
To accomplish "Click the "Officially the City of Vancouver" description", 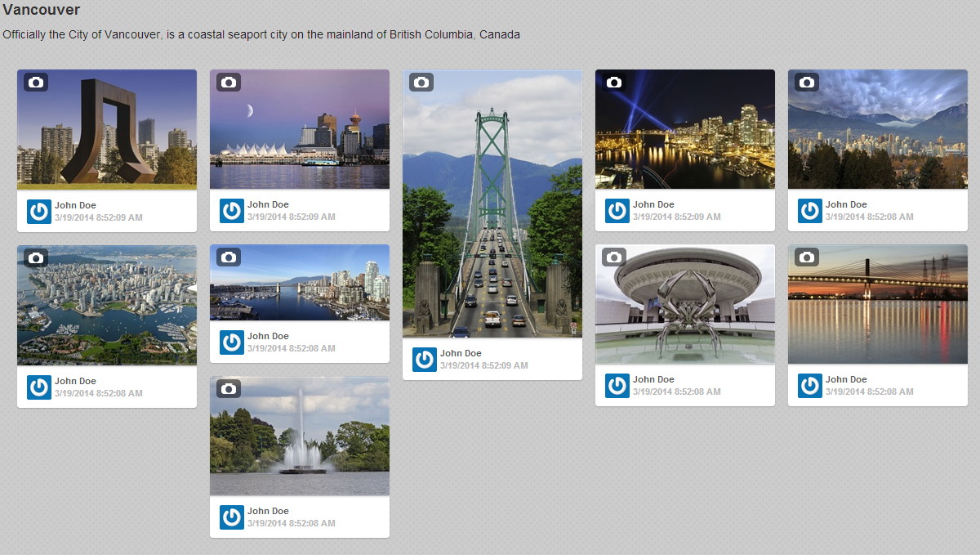I will (261, 35).
